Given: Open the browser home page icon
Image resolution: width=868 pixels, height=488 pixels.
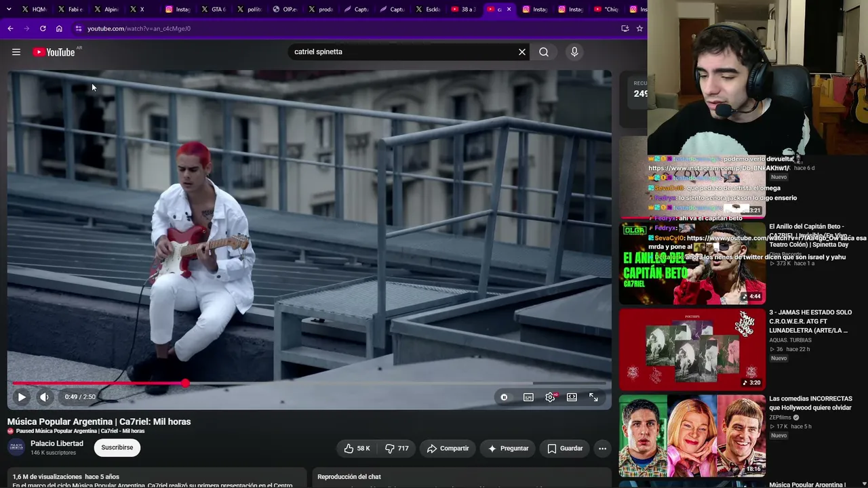Looking at the screenshot, I should coord(59,28).
